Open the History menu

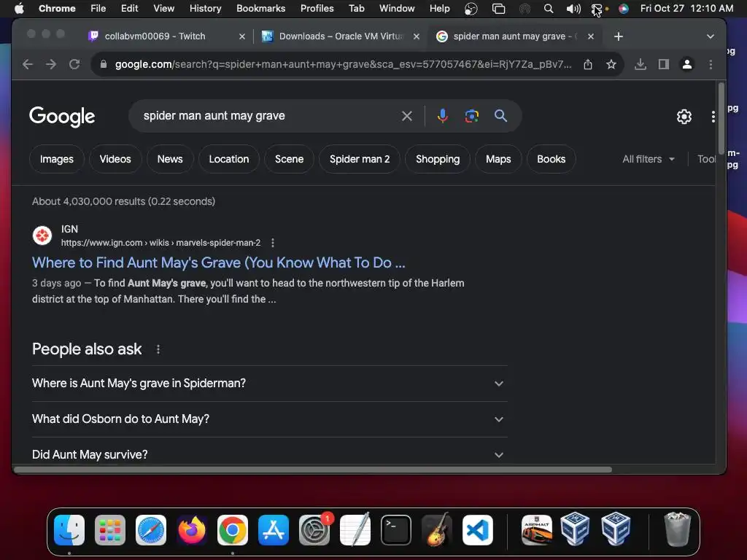(205, 9)
